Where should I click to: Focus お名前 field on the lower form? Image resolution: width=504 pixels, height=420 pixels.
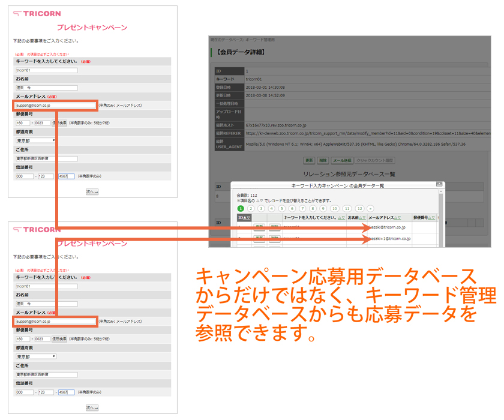47,304
